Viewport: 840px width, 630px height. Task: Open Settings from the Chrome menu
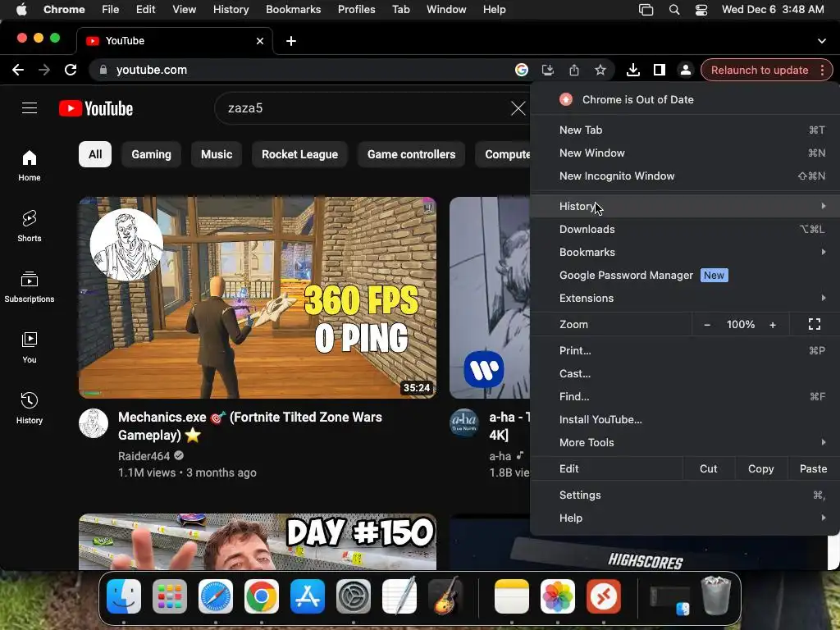pos(685,495)
